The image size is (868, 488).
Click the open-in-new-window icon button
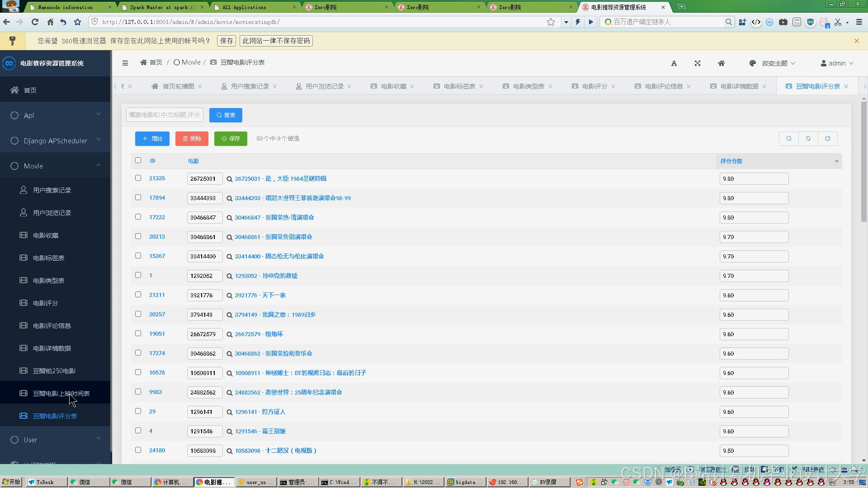pos(827,139)
